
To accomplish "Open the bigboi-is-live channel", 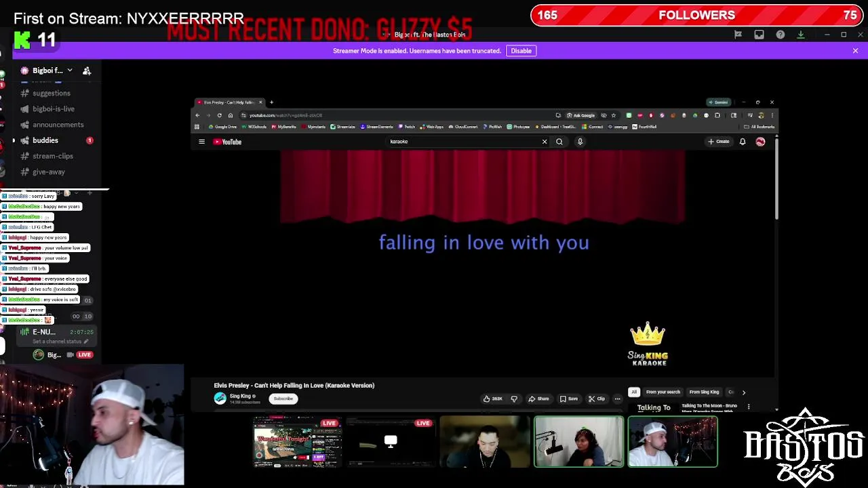I will (x=54, y=109).
